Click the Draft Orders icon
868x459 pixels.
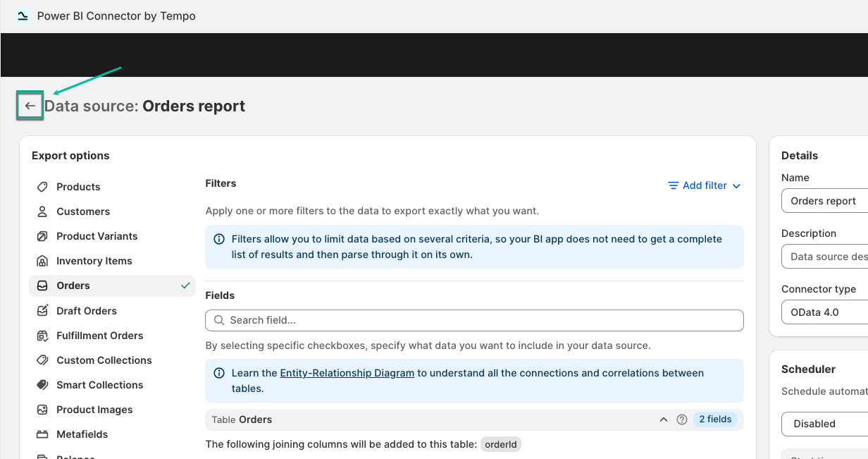42,311
